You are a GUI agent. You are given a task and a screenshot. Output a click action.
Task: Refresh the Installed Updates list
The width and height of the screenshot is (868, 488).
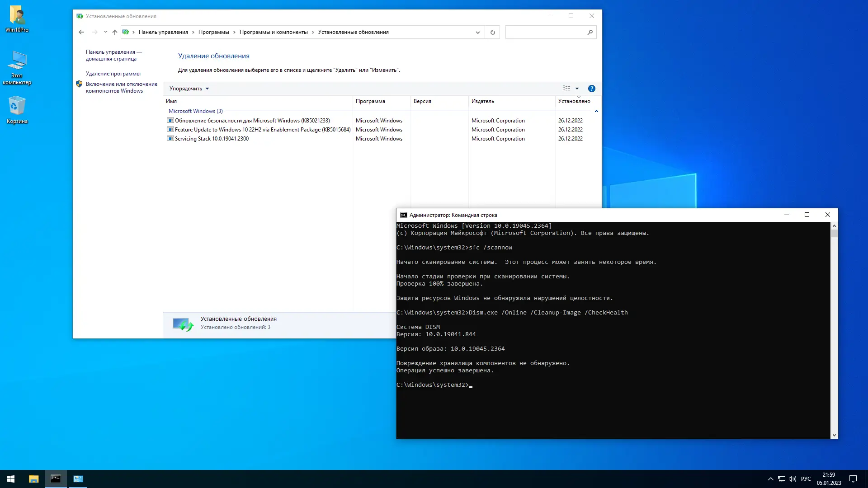493,32
